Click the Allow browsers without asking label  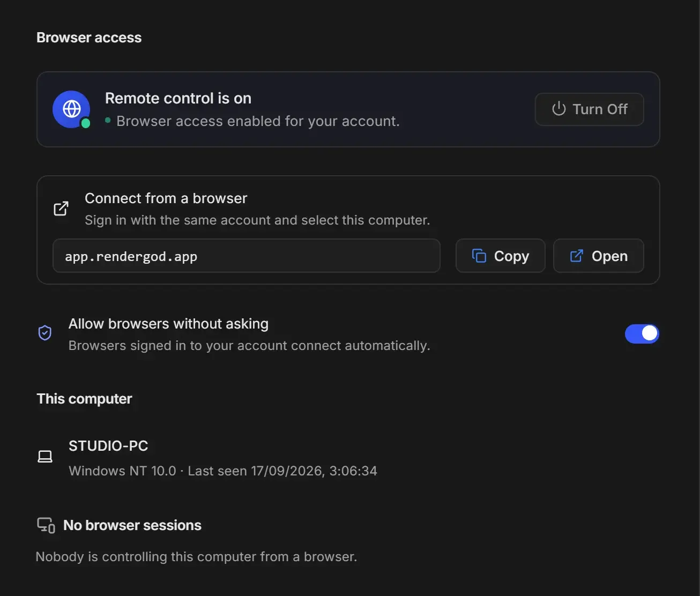168,324
